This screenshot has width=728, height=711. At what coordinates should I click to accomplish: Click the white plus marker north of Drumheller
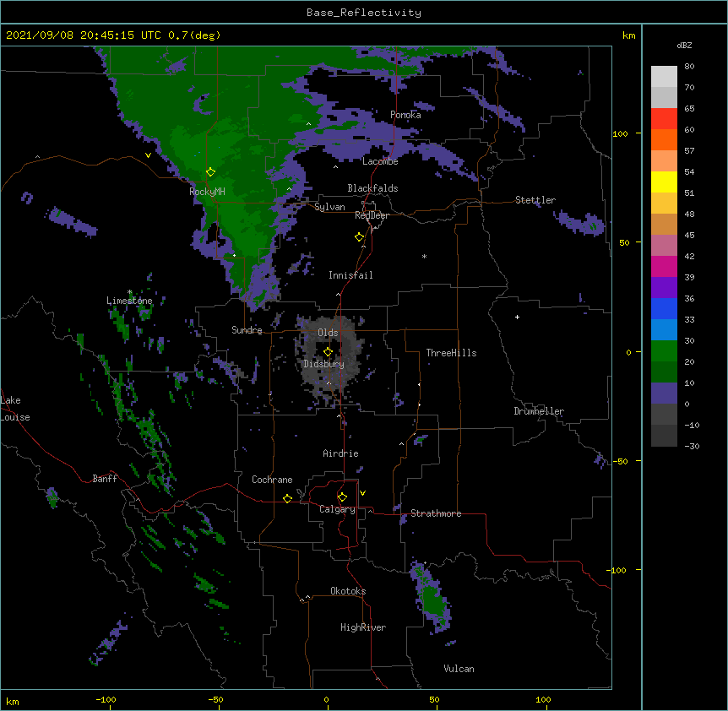click(517, 317)
